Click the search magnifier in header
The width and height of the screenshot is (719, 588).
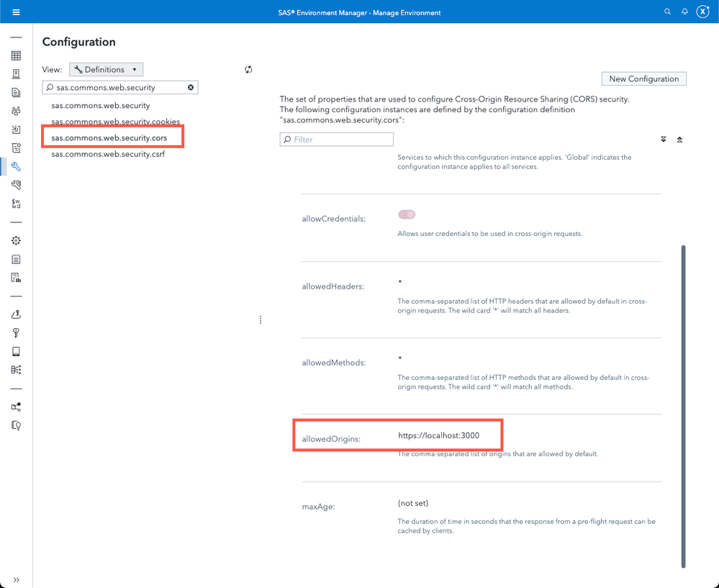click(668, 12)
